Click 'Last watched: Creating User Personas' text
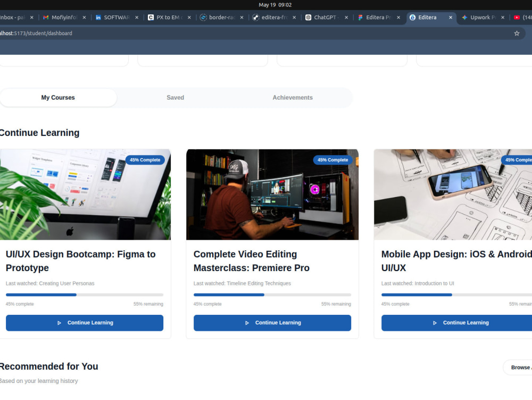The width and height of the screenshot is (532, 400). 50,283
